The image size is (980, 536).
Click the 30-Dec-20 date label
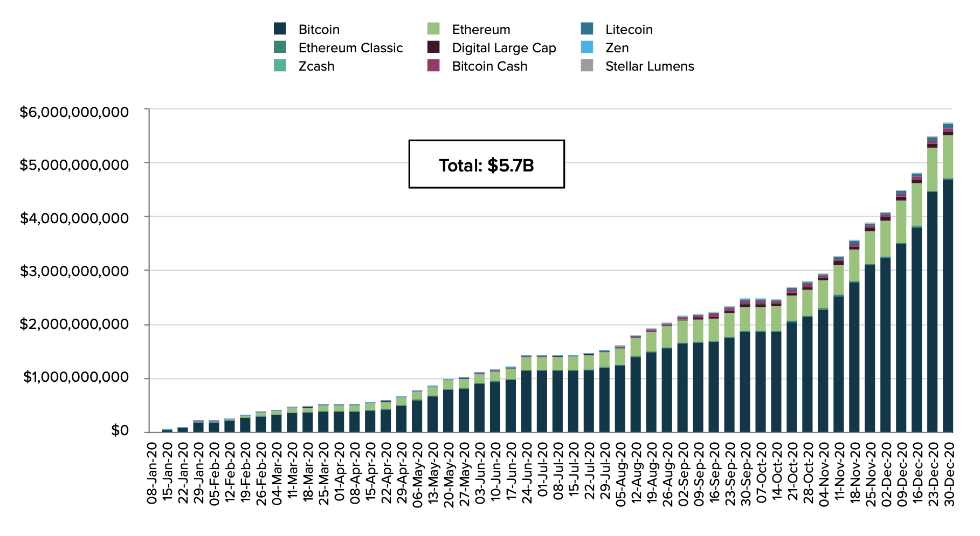[949, 474]
